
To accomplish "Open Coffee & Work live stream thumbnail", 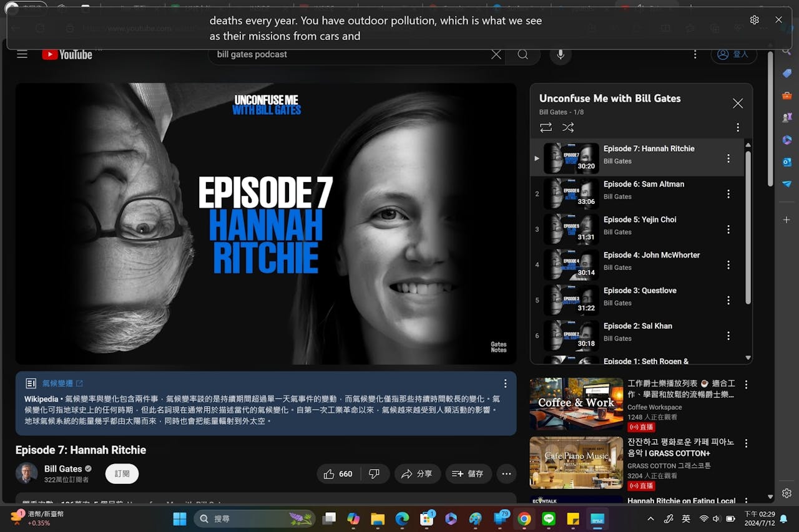I will (x=576, y=404).
